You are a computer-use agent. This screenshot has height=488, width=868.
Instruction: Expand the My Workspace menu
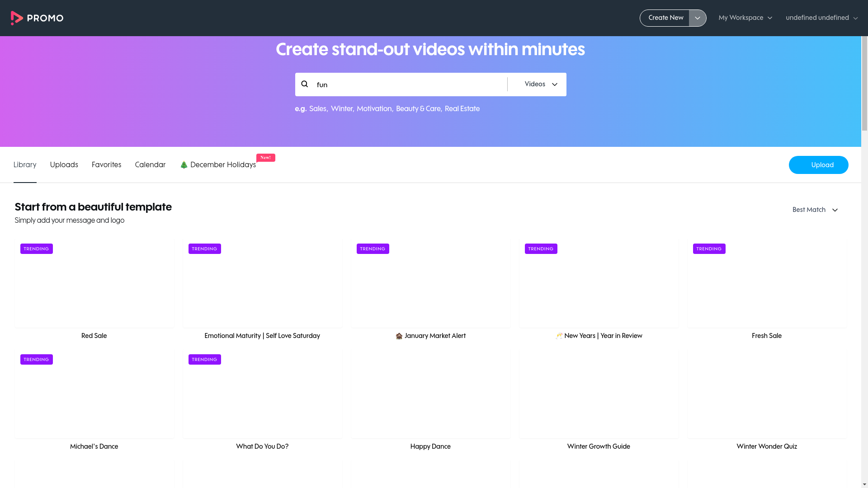[745, 18]
